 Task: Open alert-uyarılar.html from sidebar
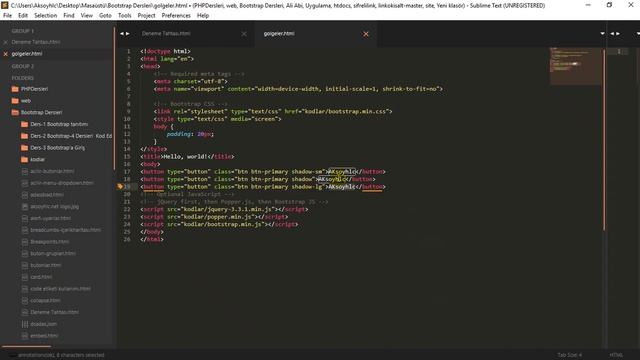coord(51,218)
